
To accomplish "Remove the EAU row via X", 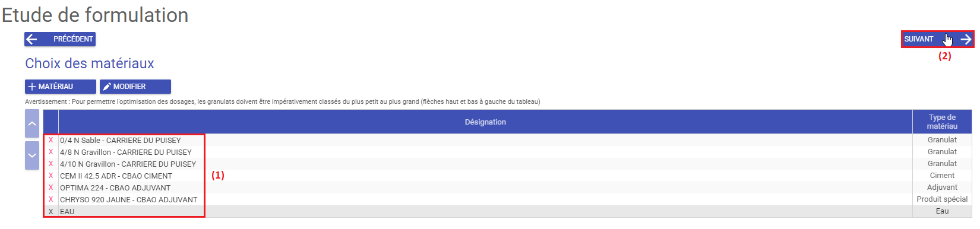I will click(x=50, y=211).
